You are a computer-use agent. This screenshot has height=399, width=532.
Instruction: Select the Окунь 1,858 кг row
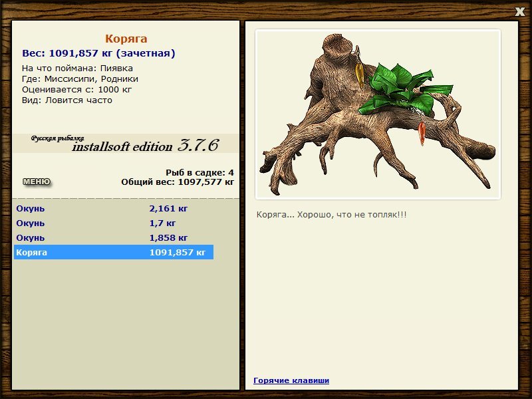click(114, 237)
